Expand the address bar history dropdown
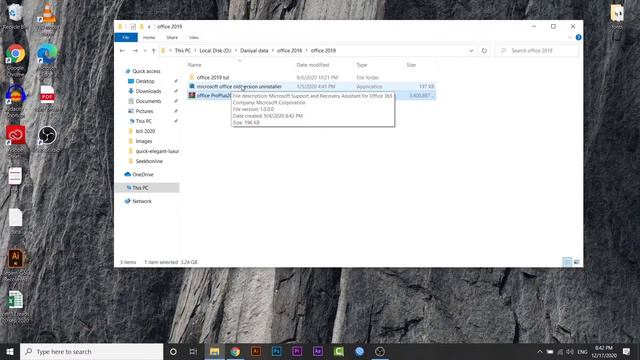The height and width of the screenshot is (360, 640). (471, 51)
